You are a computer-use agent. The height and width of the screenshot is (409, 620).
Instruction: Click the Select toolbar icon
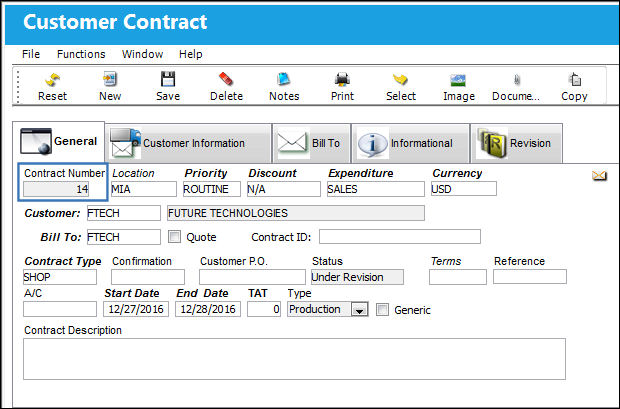pos(400,80)
